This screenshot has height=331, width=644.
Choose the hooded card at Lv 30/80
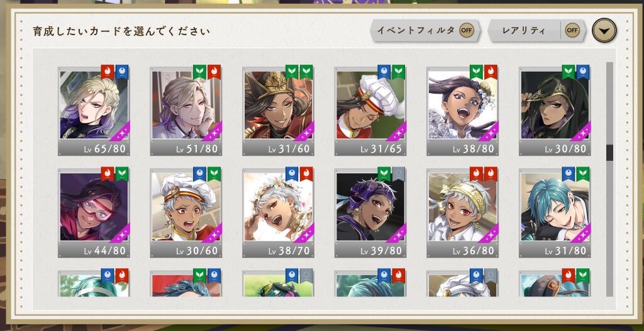[x=555, y=111]
